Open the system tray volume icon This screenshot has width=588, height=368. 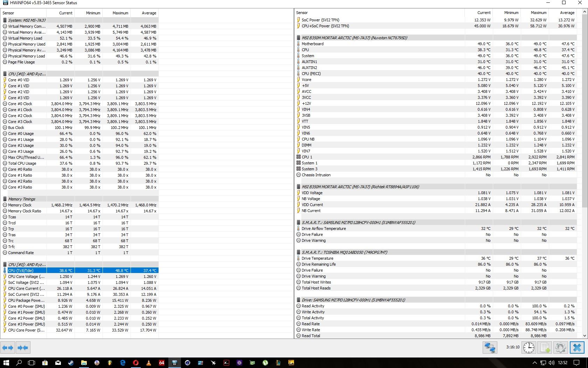point(551,363)
